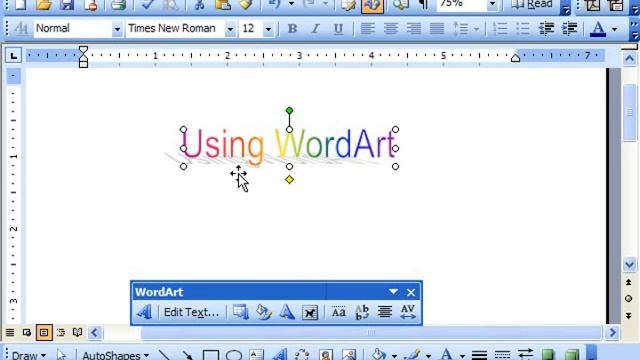640x360 pixels.
Task: Open Font Color dropdown arrow in formatting toolbar
Action: coord(614,29)
